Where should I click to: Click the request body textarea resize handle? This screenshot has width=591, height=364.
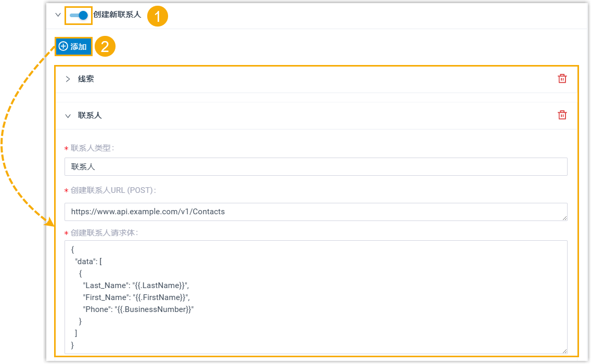(564, 351)
